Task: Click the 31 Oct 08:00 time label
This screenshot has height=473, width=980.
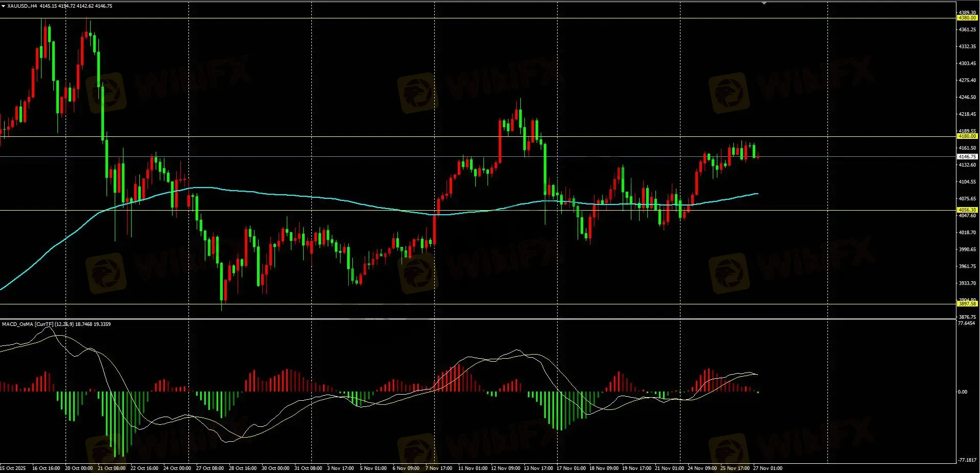Action: [x=308, y=468]
